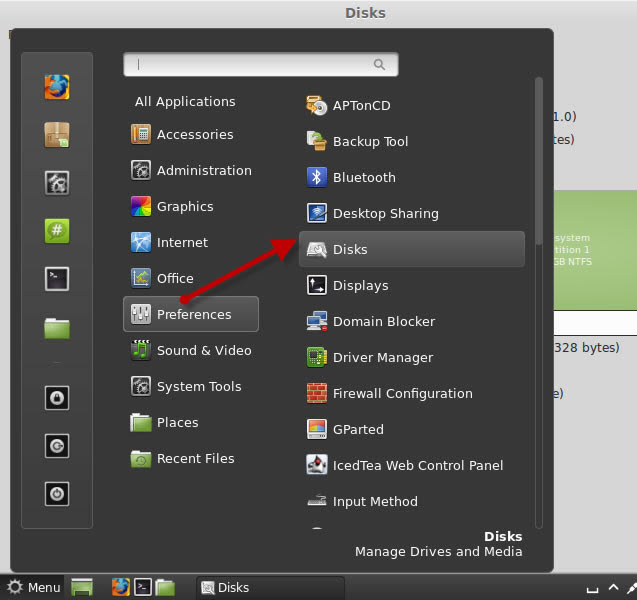Image resolution: width=637 pixels, height=600 pixels.
Task: Select the System Tools category
Action: pos(191,386)
